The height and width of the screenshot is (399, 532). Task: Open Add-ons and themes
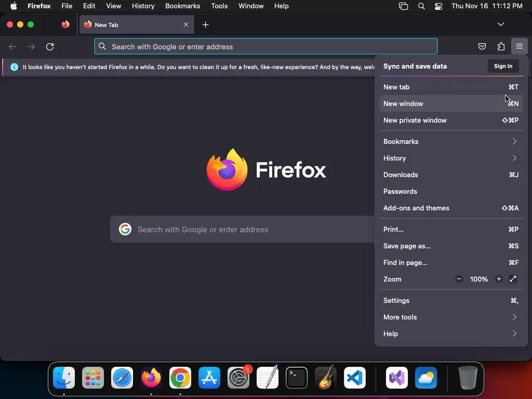[451, 208]
